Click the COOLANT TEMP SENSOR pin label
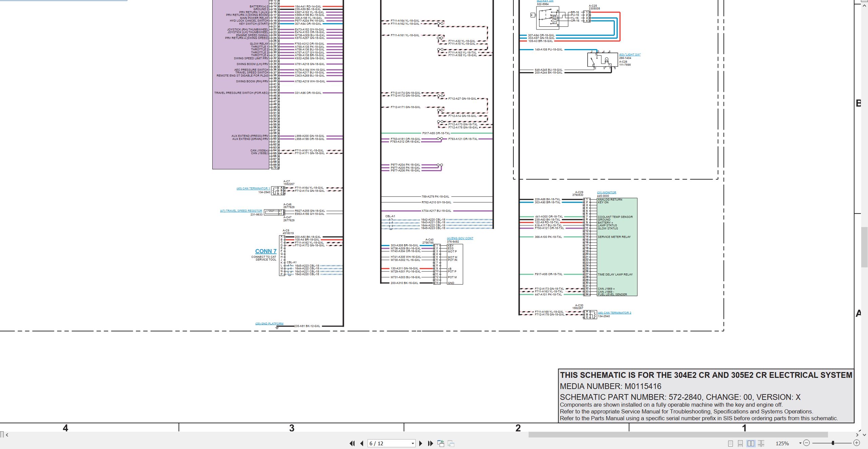 click(x=615, y=217)
